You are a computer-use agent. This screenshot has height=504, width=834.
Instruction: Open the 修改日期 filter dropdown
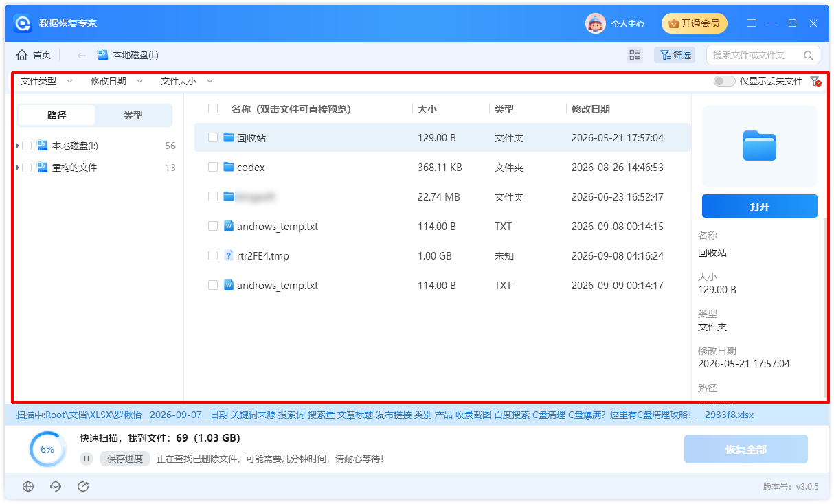[x=117, y=81]
